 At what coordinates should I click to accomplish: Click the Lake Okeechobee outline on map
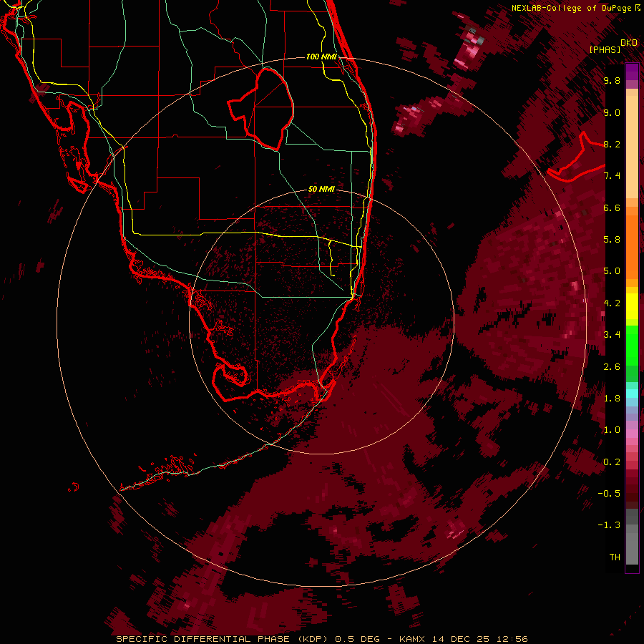coord(260,109)
